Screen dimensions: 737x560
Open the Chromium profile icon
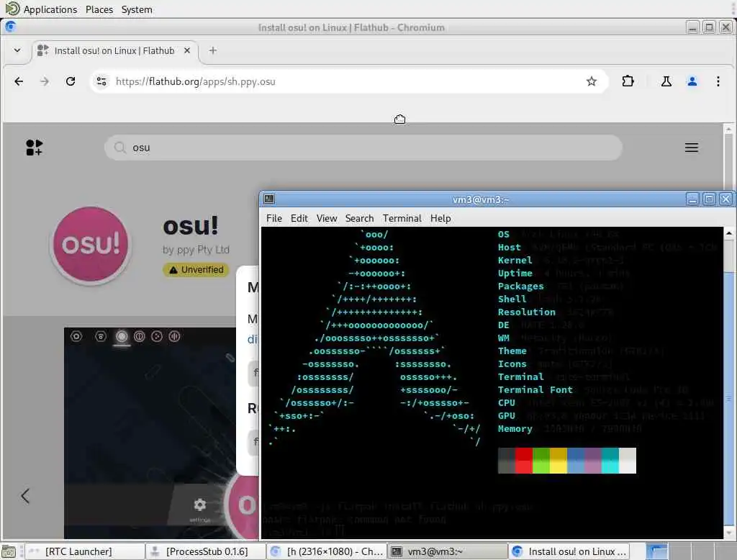[x=692, y=81]
